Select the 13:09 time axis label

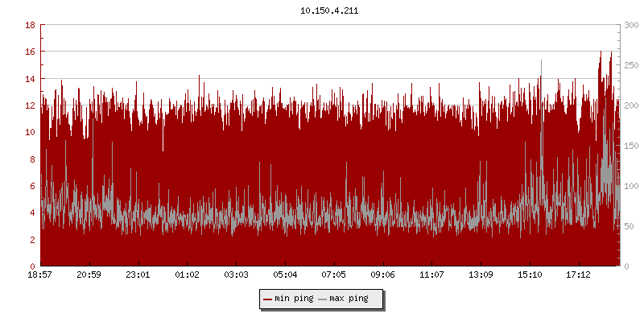(x=481, y=275)
